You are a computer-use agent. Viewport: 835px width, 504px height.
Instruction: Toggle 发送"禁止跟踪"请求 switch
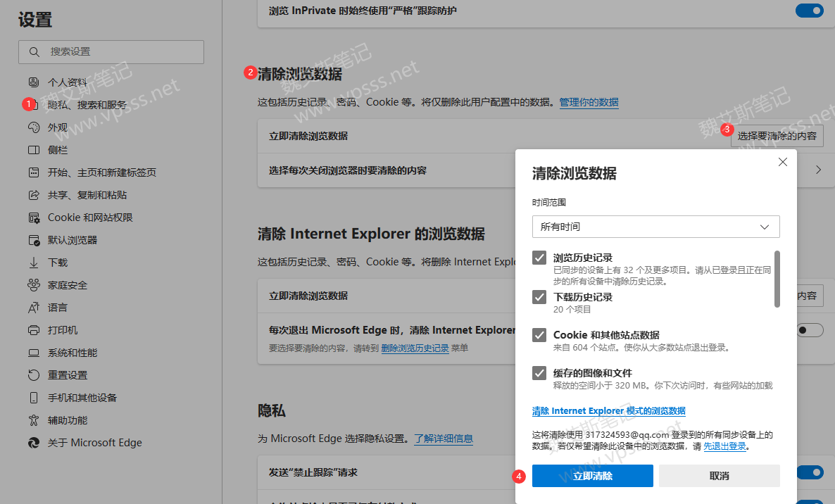click(810, 472)
